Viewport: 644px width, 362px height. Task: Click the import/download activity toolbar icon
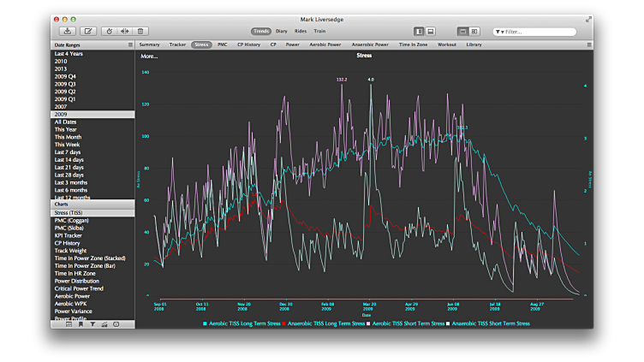68,31
